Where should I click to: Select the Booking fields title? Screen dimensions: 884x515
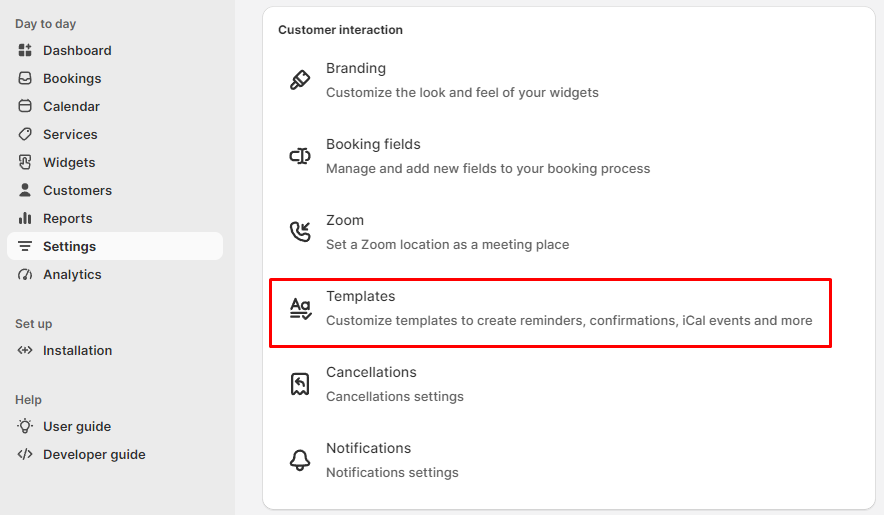pyautogui.click(x=373, y=144)
